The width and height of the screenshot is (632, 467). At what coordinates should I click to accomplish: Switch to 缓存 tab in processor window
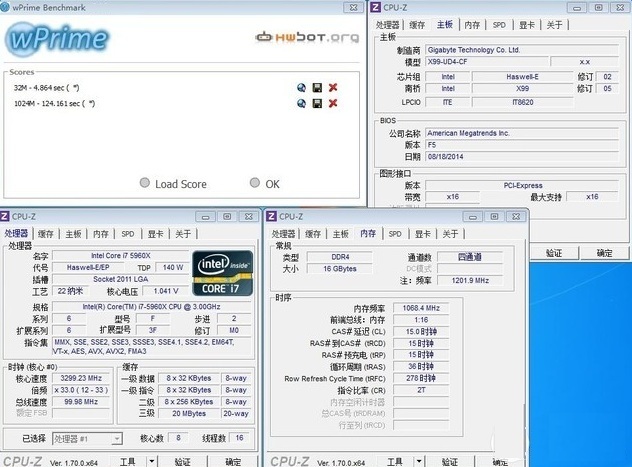pyautogui.click(x=46, y=234)
